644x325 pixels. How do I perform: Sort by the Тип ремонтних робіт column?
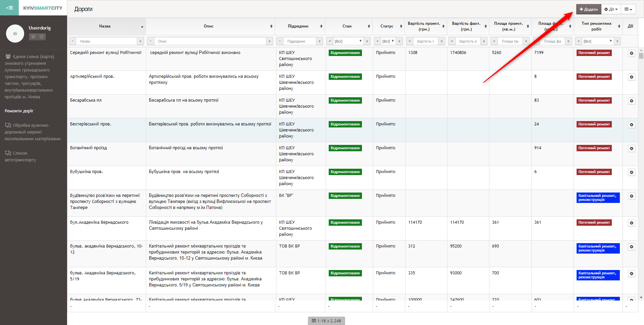click(x=599, y=26)
